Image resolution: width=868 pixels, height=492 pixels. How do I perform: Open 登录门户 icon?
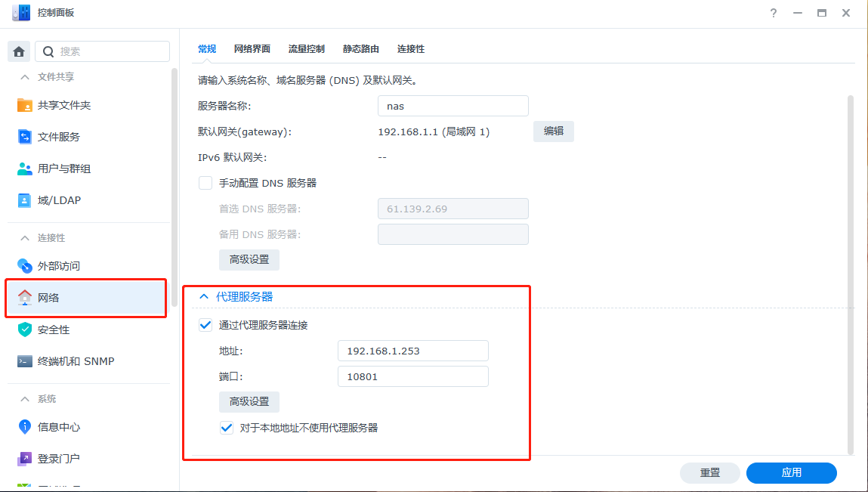pyautogui.click(x=24, y=459)
